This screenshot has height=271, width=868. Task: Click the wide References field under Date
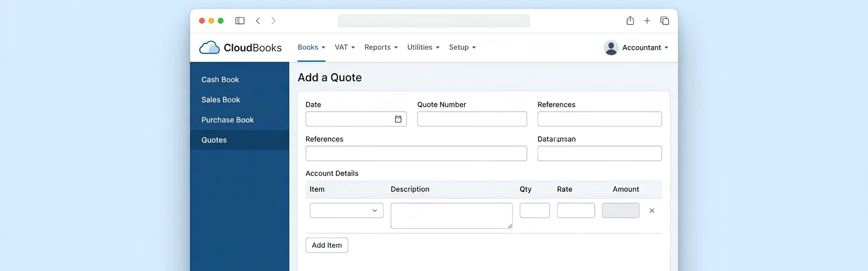(416, 153)
